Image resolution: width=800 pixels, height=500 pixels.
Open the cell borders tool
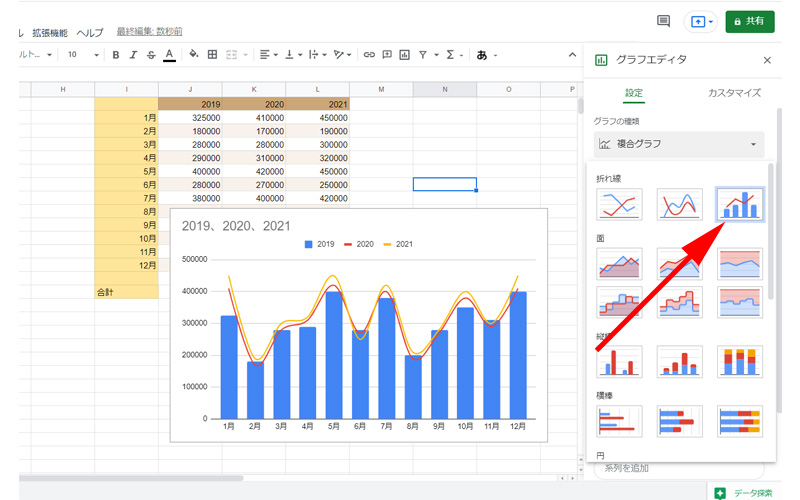212,55
